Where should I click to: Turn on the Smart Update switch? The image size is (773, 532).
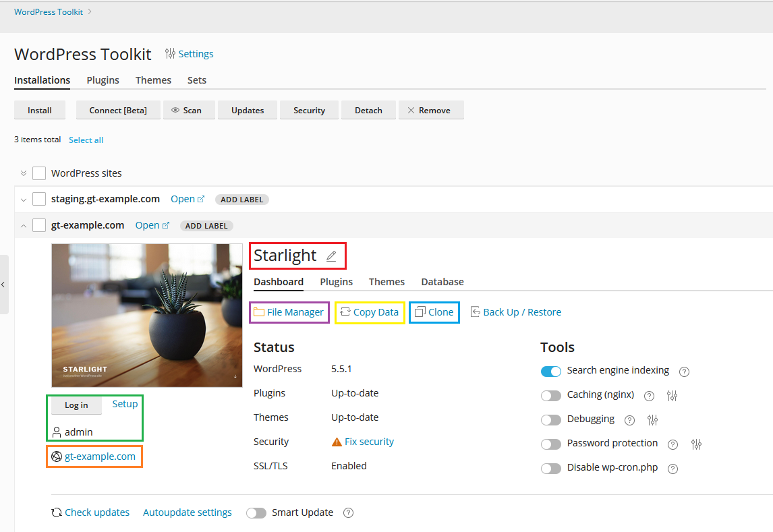(256, 513)
